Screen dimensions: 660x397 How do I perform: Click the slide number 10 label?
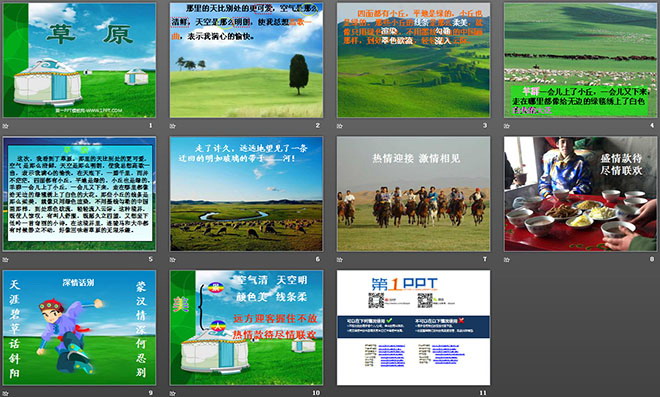click(316, 393)
